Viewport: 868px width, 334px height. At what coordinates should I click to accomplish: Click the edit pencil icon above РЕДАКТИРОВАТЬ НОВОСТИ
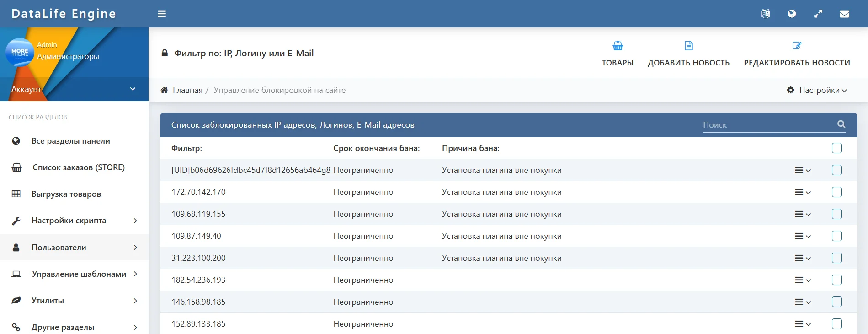coord(797,46)
